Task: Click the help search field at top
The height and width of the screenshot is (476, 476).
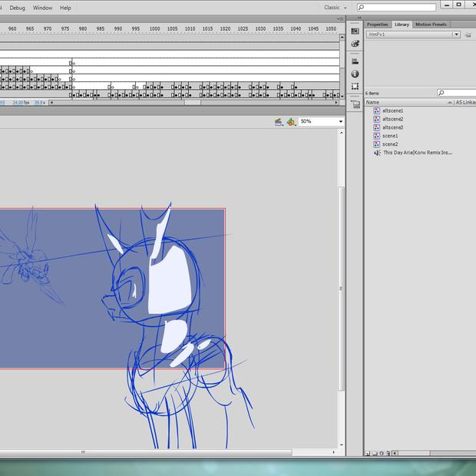Action: pyautogui.click(x=396, y=7)
